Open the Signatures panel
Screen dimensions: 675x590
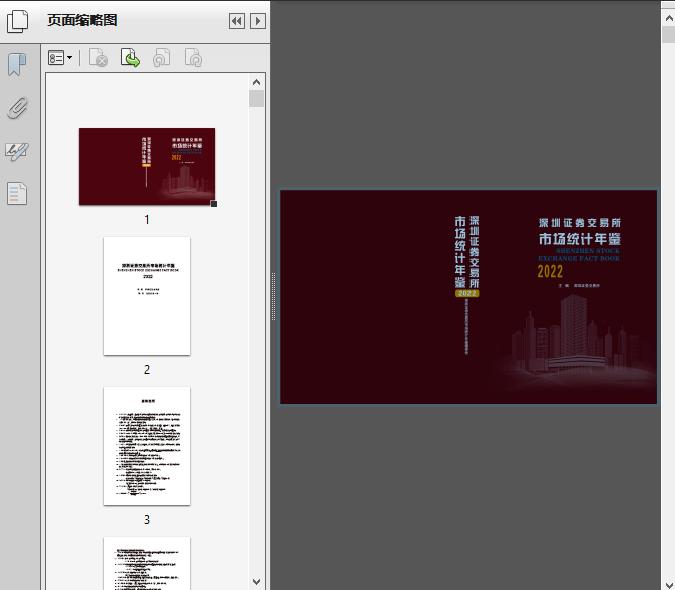(17, 151)
